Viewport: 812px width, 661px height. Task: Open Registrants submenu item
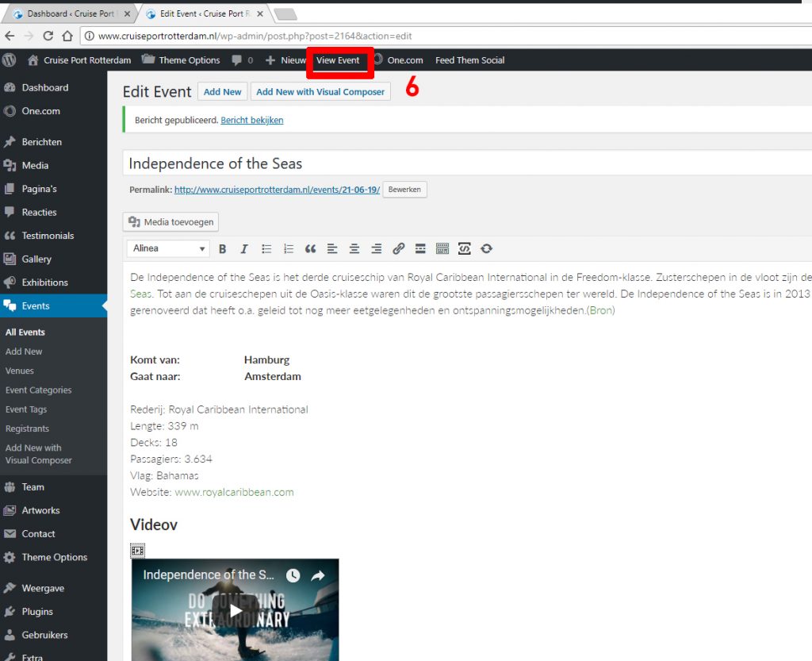point(27,428)
